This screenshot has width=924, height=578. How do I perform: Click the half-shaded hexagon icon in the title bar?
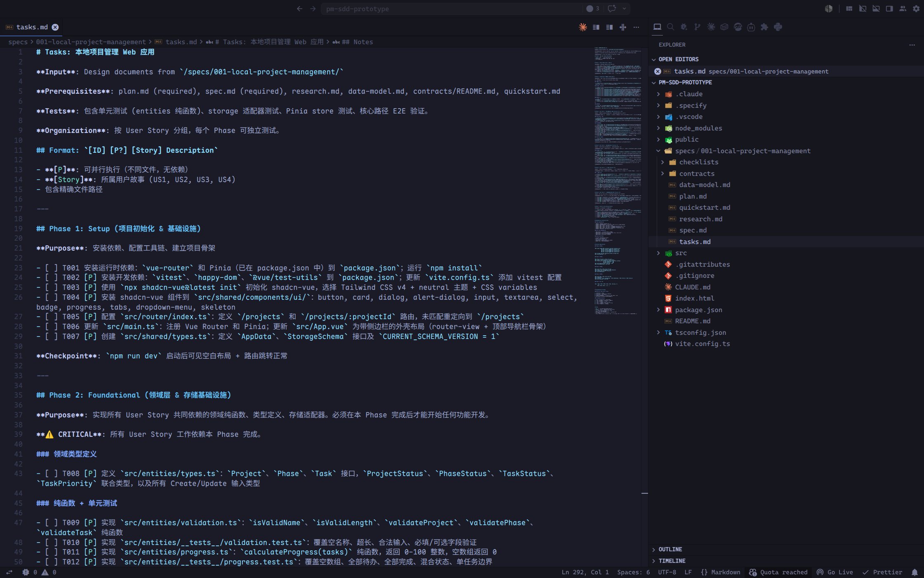pyautogui.click(x=829, y=9)
